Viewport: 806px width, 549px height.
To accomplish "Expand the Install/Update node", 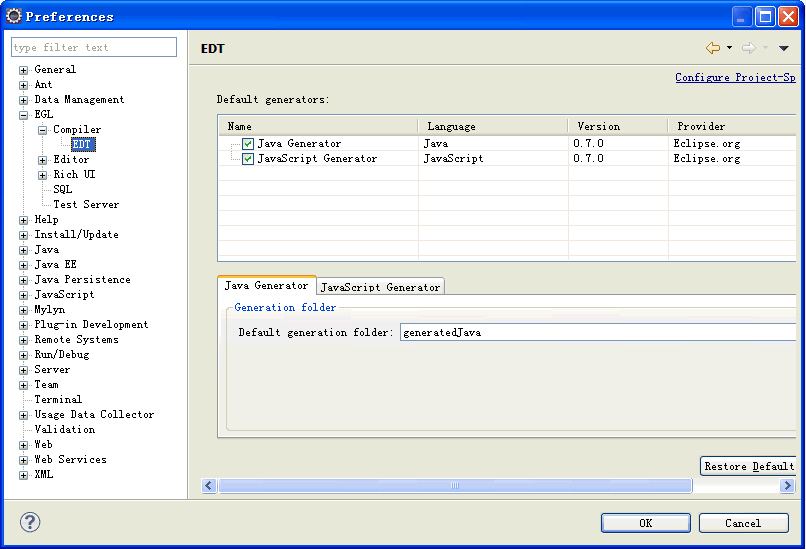I will coord(23,235).
